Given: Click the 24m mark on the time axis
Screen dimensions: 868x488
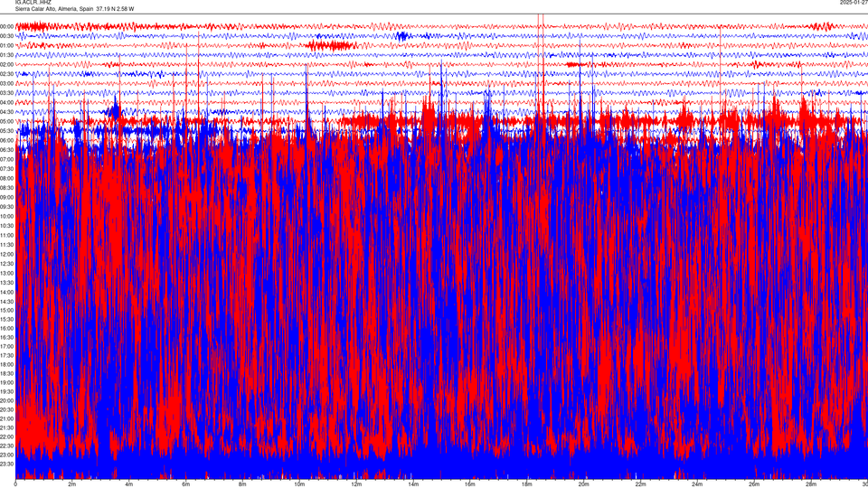Looking at the screenshot, I should tap(697, 484).
